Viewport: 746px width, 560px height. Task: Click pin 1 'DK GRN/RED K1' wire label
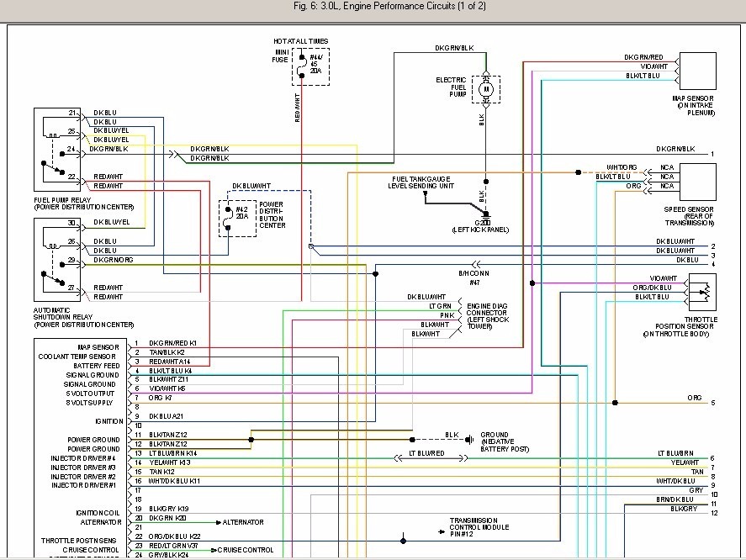[x=172, y=343]
